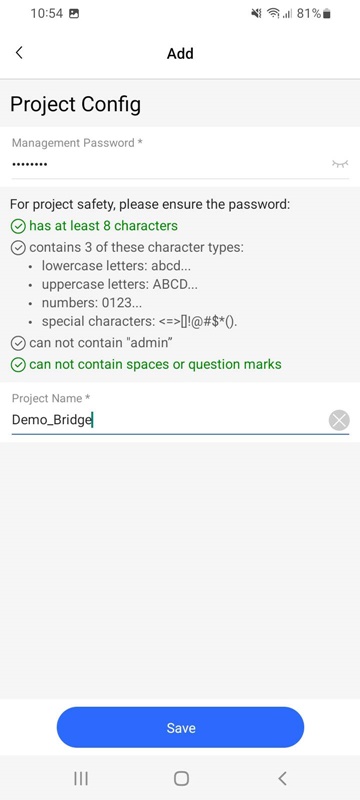
Task: Clear the Project Name field
Action: [339, 421]
